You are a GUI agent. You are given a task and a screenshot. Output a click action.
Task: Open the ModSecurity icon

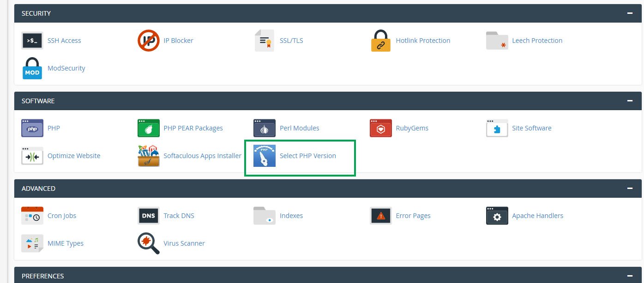click(x=32, y=68)
